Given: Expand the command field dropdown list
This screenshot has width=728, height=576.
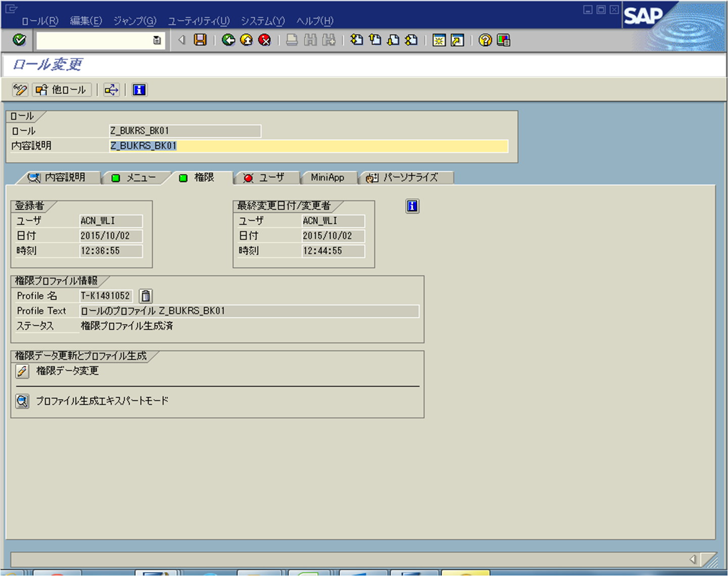Looking at the screenshot, I should pos(157,39).
